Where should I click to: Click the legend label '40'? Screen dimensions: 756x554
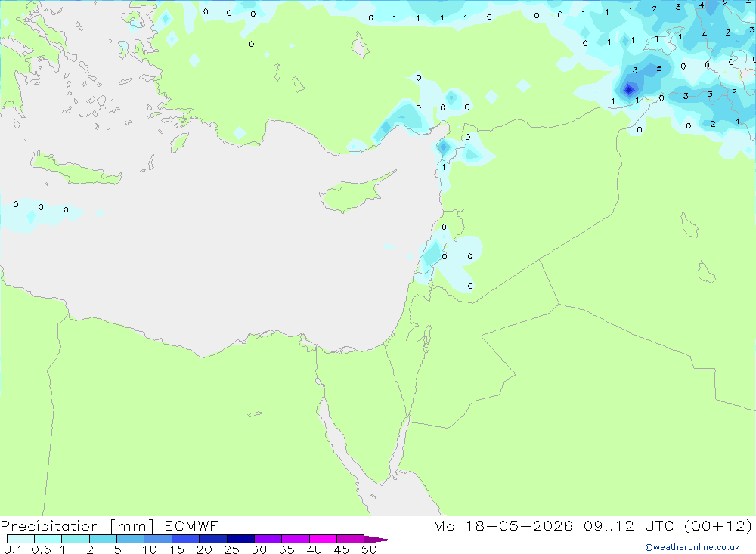pos(314,549)
